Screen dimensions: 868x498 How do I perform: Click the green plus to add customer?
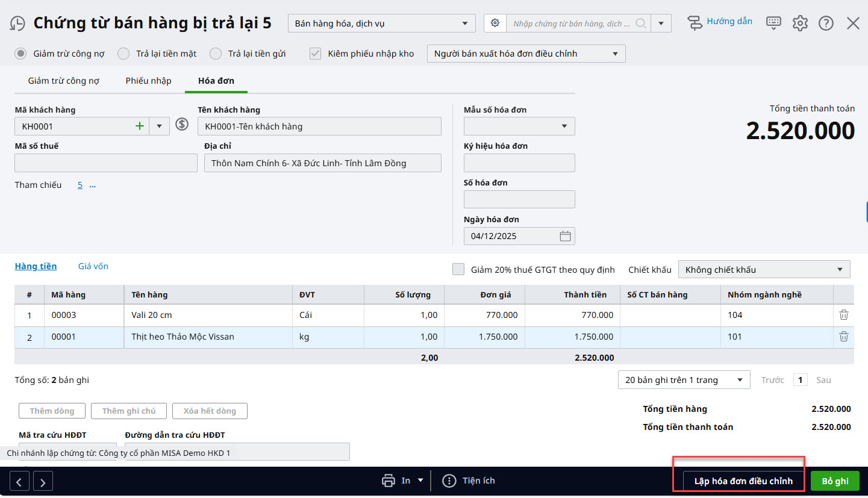[x=140, y=126]
